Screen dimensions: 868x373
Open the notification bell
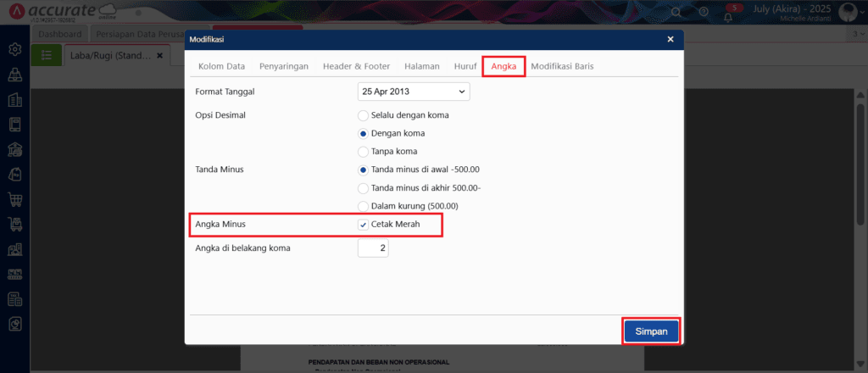727,14
